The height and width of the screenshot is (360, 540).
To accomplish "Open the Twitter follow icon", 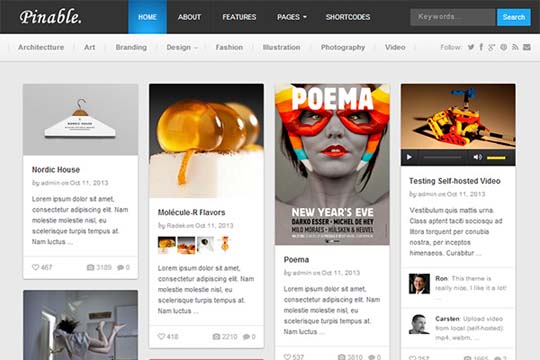I will pyautogui.click(x=471, y=47).
